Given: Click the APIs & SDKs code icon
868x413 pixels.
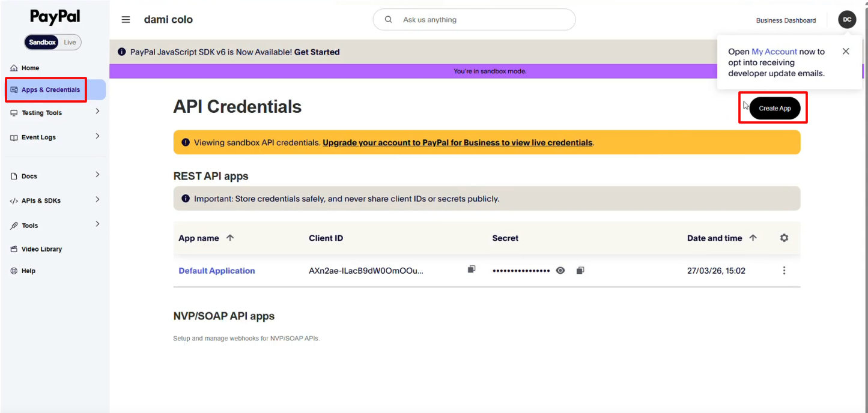Looking at the screenshot, I should point(14,201).
